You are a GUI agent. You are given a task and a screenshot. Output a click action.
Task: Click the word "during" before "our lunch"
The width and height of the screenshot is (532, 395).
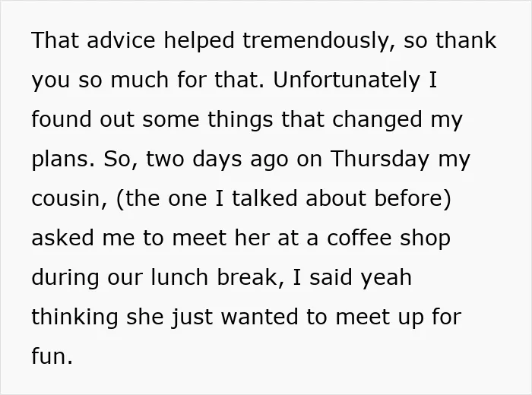(65, 276)
